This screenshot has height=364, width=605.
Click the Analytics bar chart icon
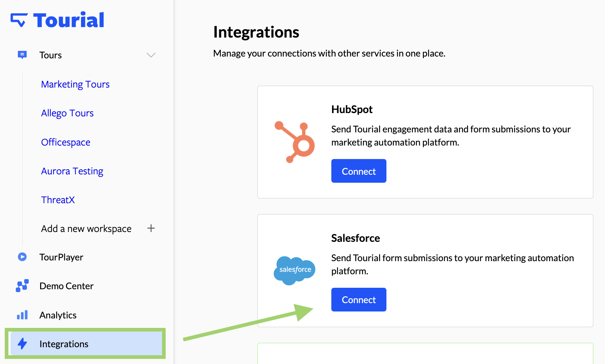click(22, 315)
